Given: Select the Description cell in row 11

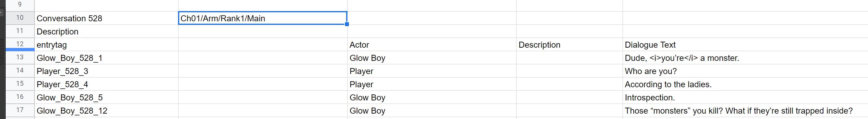Looking at the screenshot, I should (106, 31).
